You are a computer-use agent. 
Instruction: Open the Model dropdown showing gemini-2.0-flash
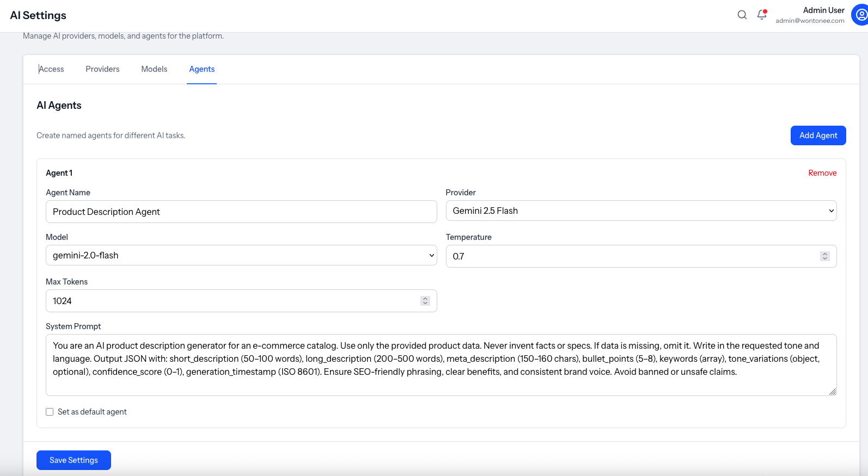tap(241, 255)
